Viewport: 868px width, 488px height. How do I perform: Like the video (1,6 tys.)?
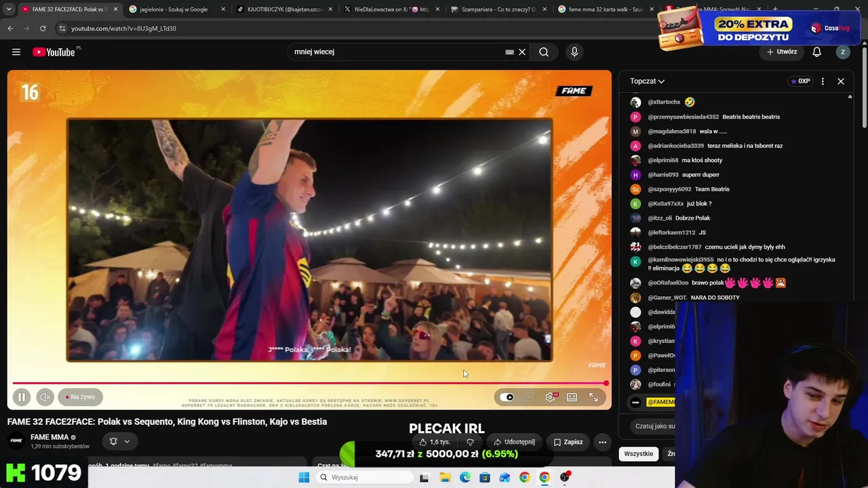pos(434,442)
